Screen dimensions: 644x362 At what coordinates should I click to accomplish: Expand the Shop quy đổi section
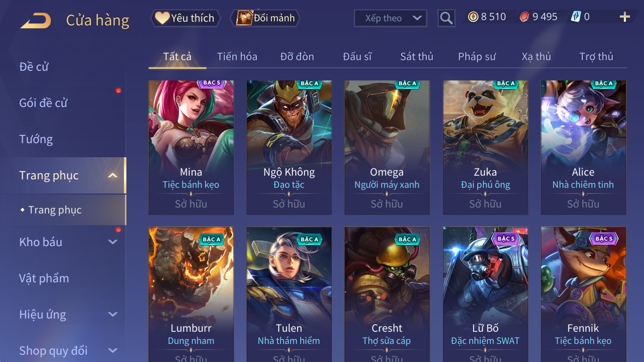(113, 350)
